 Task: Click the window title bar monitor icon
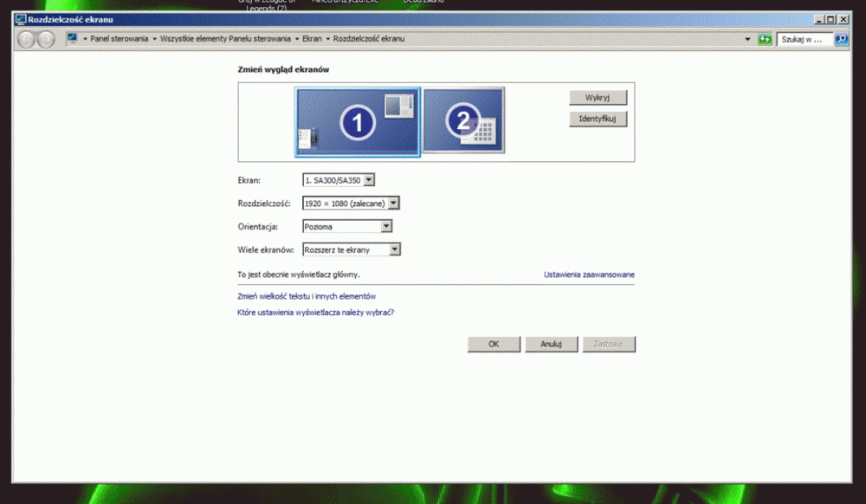pos(21,19)
